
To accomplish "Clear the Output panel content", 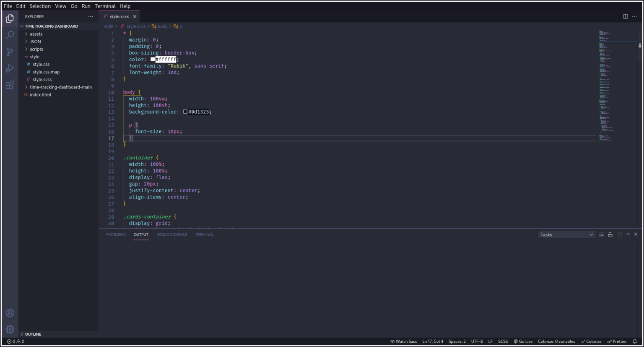I will 601,234.
